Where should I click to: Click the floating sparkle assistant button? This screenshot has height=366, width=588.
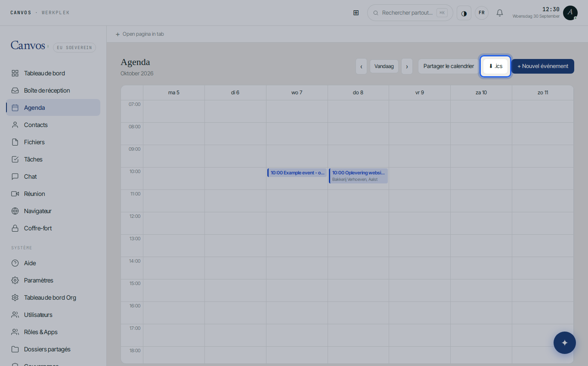[x=565, y=343]
